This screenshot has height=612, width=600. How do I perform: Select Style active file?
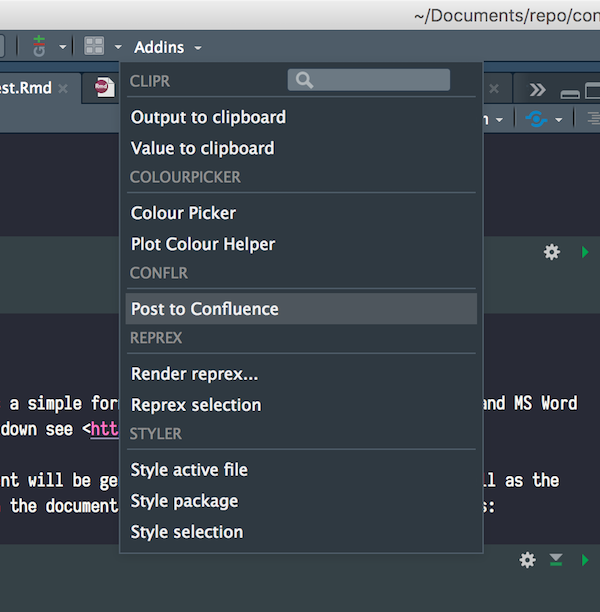[189, 470]
